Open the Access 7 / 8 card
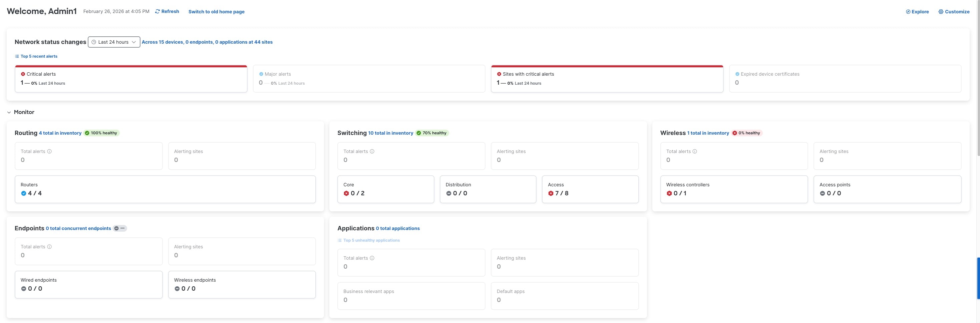The height and width of the screenshot is (323, 980). point(590,189)
